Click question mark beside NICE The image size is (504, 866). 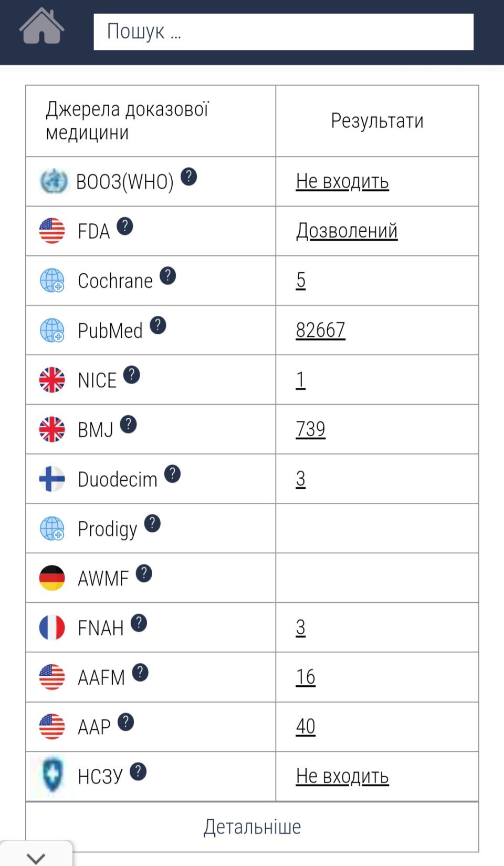(132, 375)
